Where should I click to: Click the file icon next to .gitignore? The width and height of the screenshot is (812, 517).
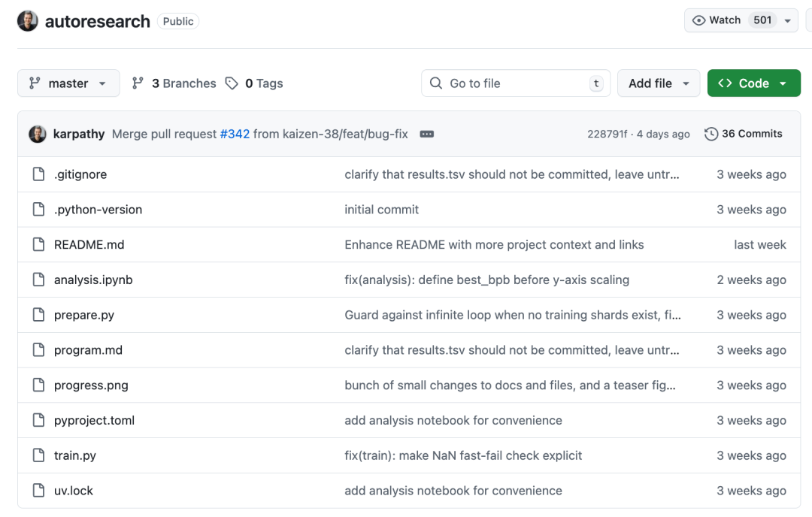coord(38,174)
